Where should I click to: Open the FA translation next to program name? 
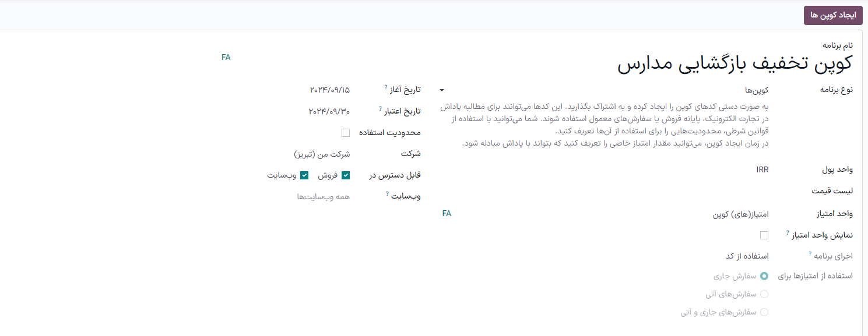tap(226, 57)
